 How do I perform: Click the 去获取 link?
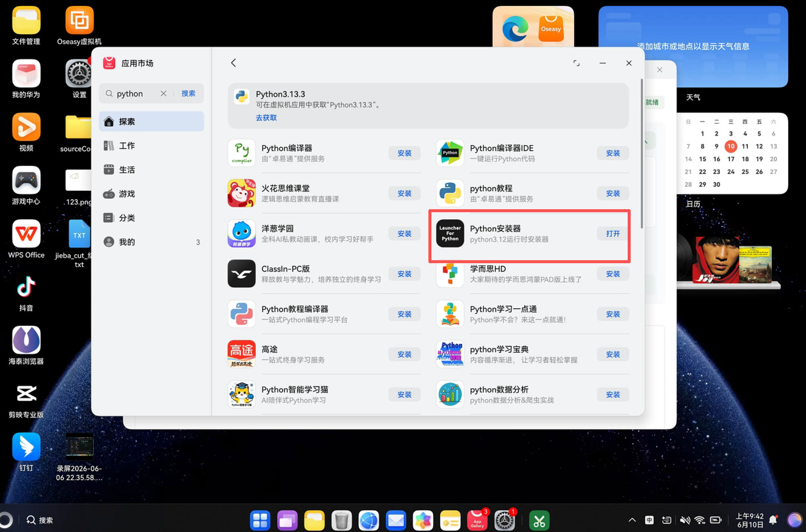tap(266, 118)
